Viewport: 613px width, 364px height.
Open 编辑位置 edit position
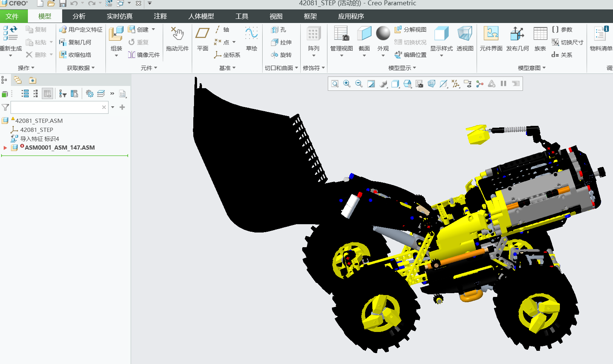(410, 55)
